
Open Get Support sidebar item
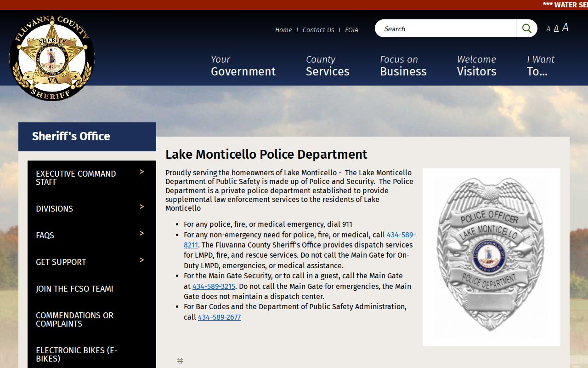click(92, 262)
